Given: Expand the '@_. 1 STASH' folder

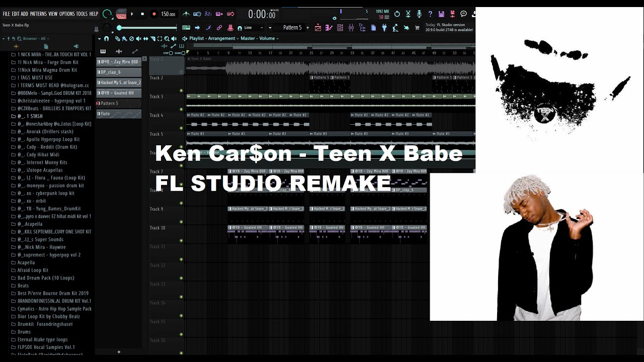Looking at the screenshot, I should [x=30, y=116].
